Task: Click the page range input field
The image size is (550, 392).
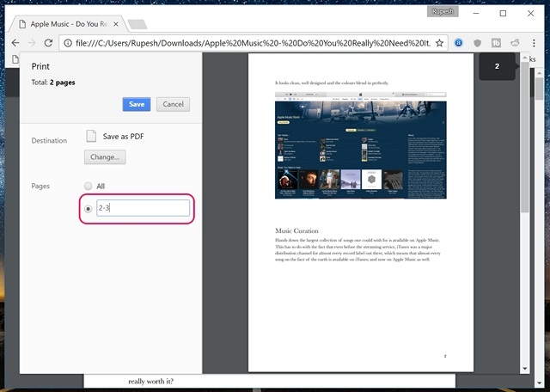Action: [143, 208]
